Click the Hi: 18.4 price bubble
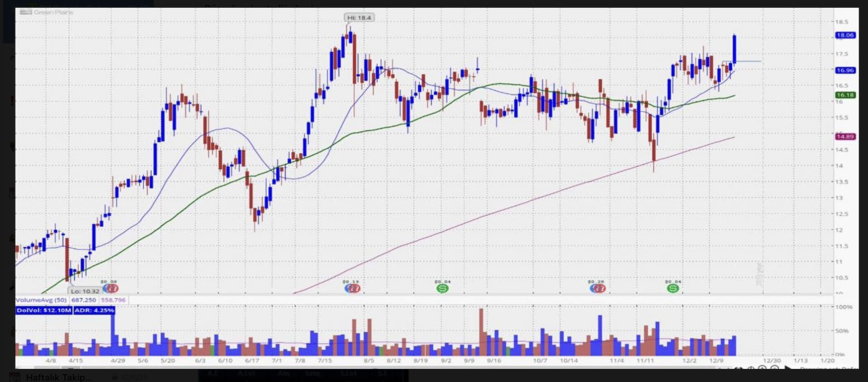The width and height of the screenshot is (868, 382). [359, 18]
